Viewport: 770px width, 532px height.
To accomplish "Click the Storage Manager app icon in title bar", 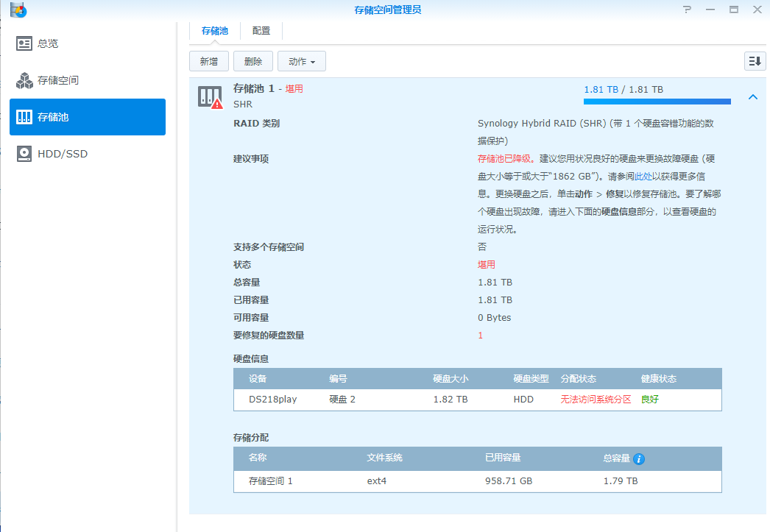I will [18, 10].
